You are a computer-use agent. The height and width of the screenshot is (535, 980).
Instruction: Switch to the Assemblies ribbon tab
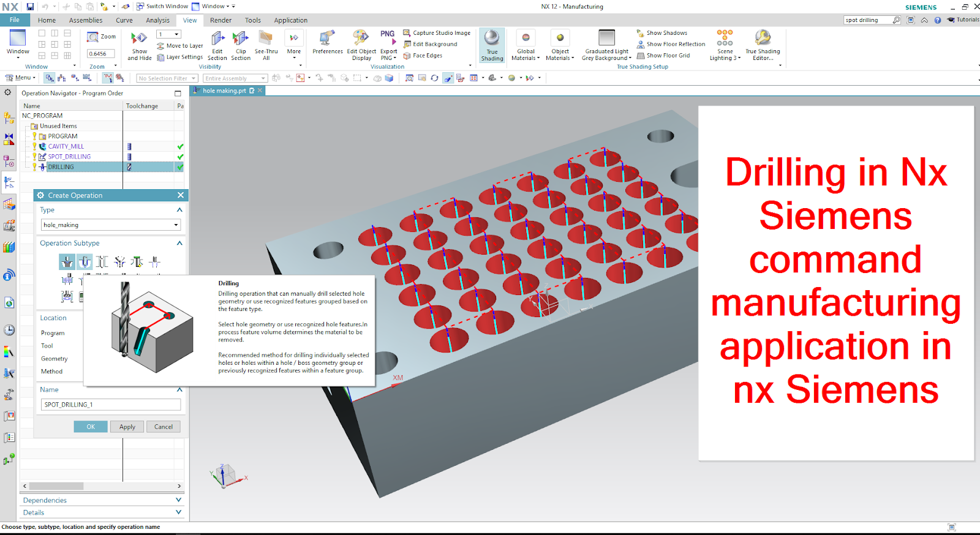(86, 20)
